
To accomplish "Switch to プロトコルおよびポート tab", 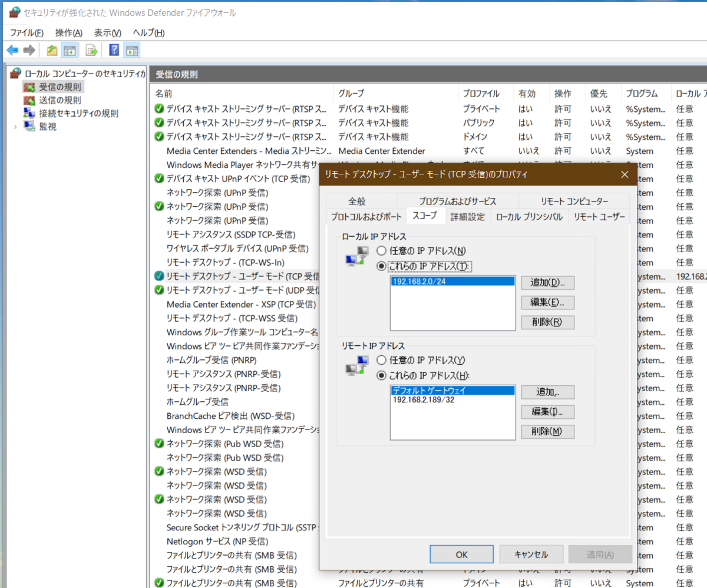I will click(366, 217).
